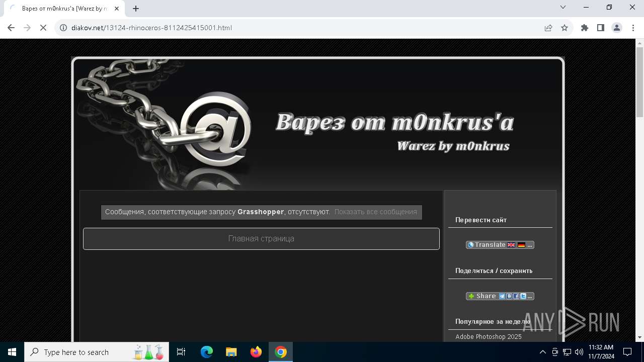
Task: Expand the tab search chevron
Action: coord(563,7)
